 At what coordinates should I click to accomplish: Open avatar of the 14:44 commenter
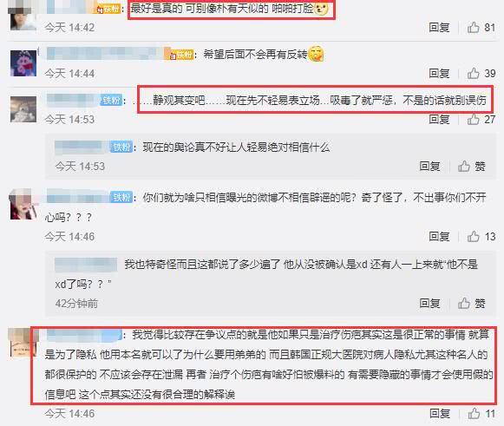[x=23, y=63]
